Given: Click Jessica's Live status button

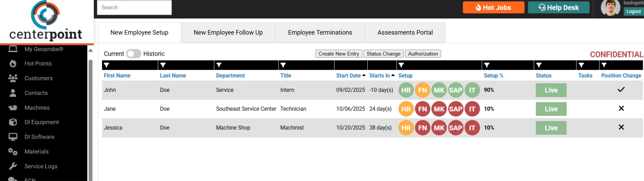Looking at the screenshot, I should click(x=551, y=128).
